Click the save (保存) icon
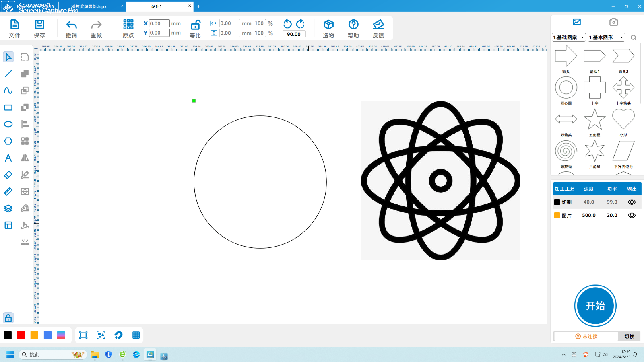 pyautogui.click(x=39, y=25)
